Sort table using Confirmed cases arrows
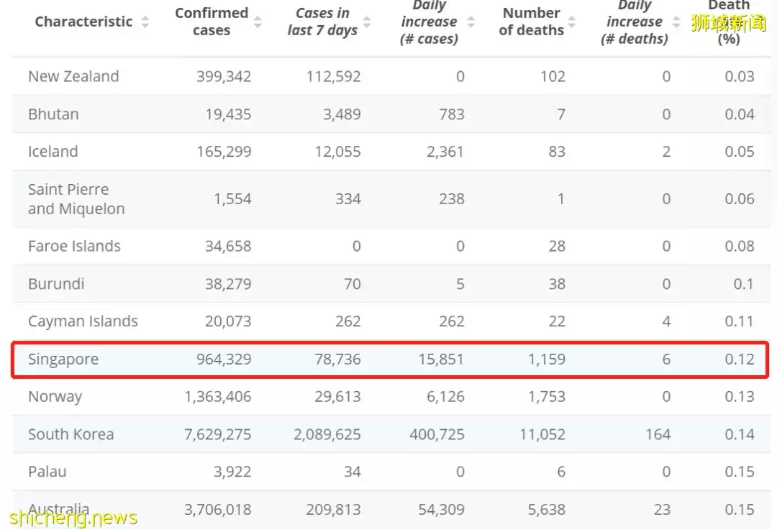The image size is (777, 532). (258, 22)
